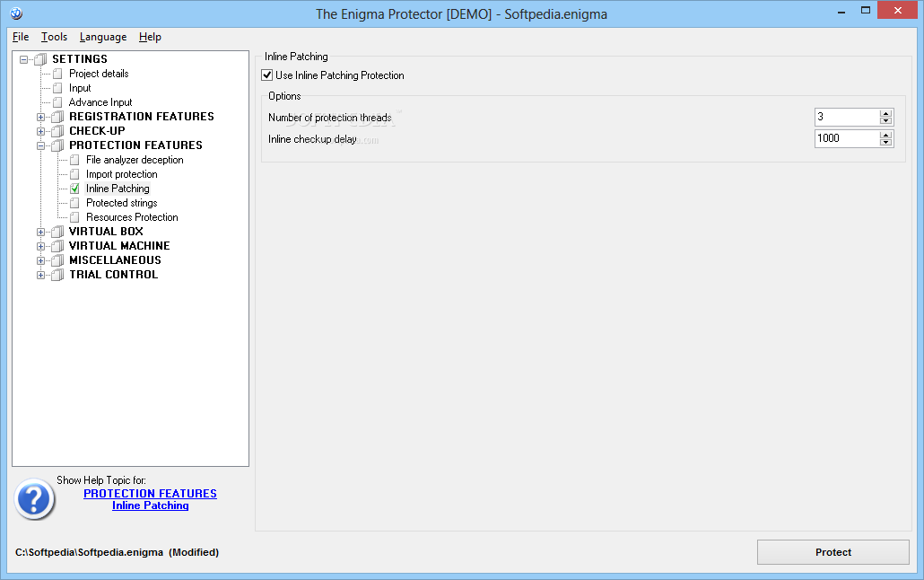
Task: Expand the MISCELLANEOUS node
Action: 40,260
